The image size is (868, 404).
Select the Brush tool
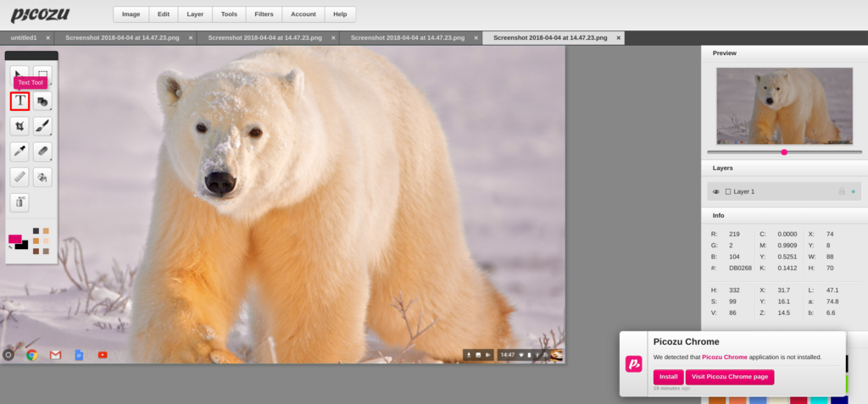coord(42,126)
